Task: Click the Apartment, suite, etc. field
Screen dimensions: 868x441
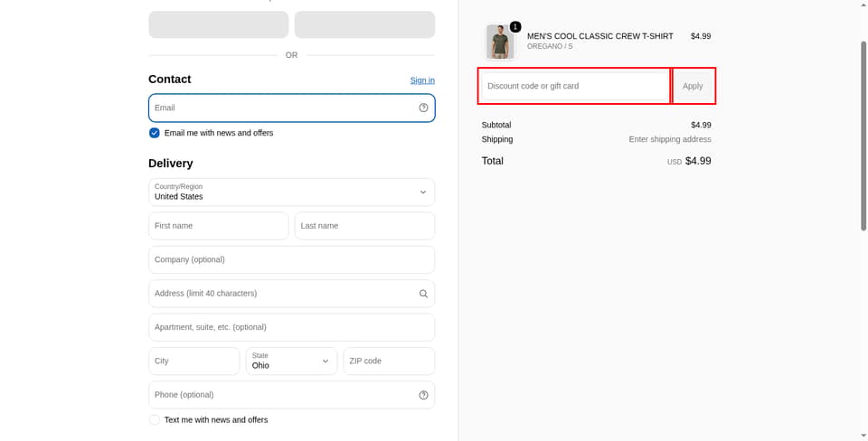Action: 292,327
